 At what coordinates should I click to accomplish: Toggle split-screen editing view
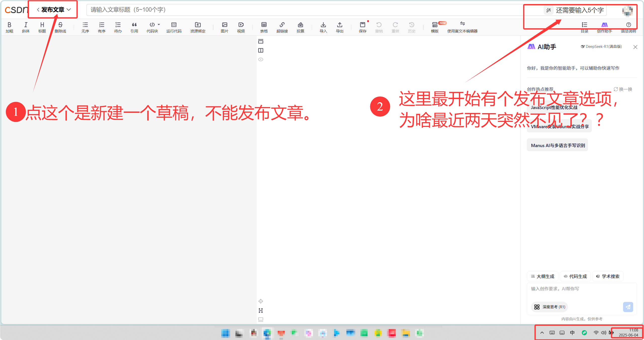(x=260, y=50)
